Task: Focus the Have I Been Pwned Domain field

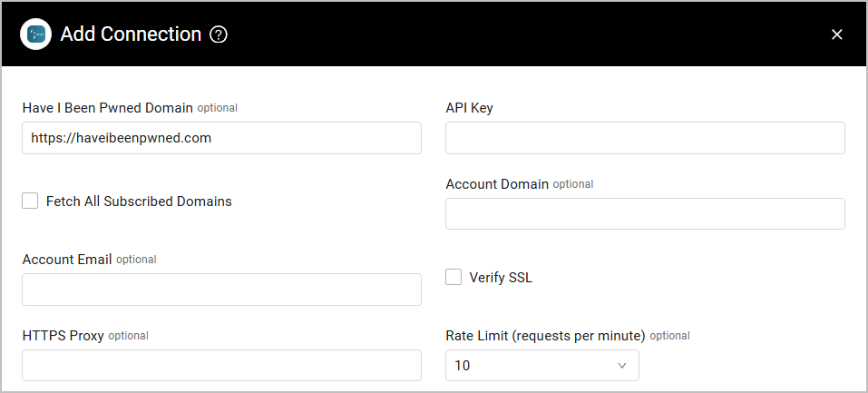Action: [221, 138]
